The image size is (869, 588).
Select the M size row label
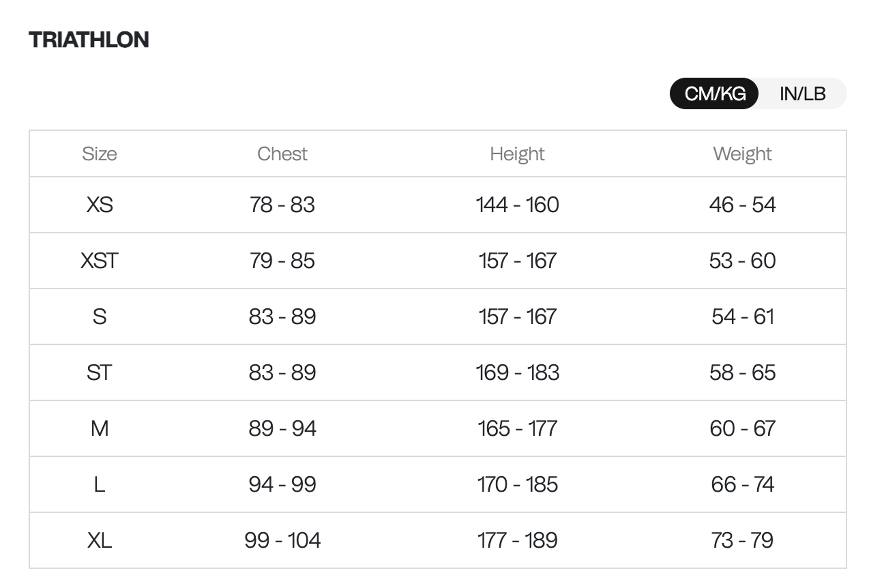point(100,428)
